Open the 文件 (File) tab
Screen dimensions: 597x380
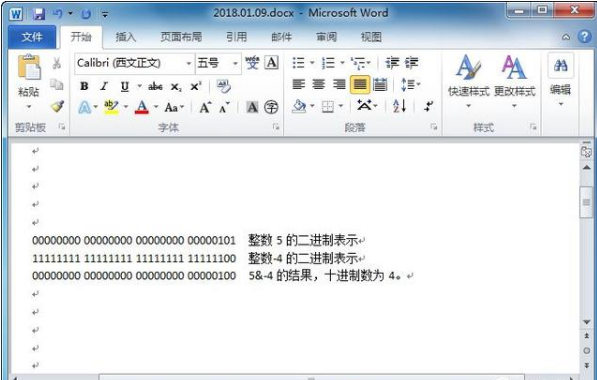coord(32,37)
